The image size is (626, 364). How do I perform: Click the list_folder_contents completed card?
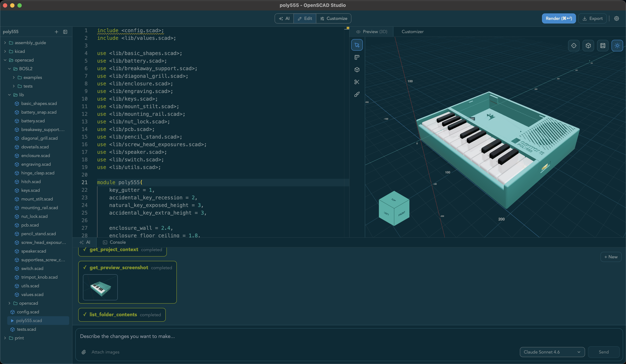tap(122, 315)
